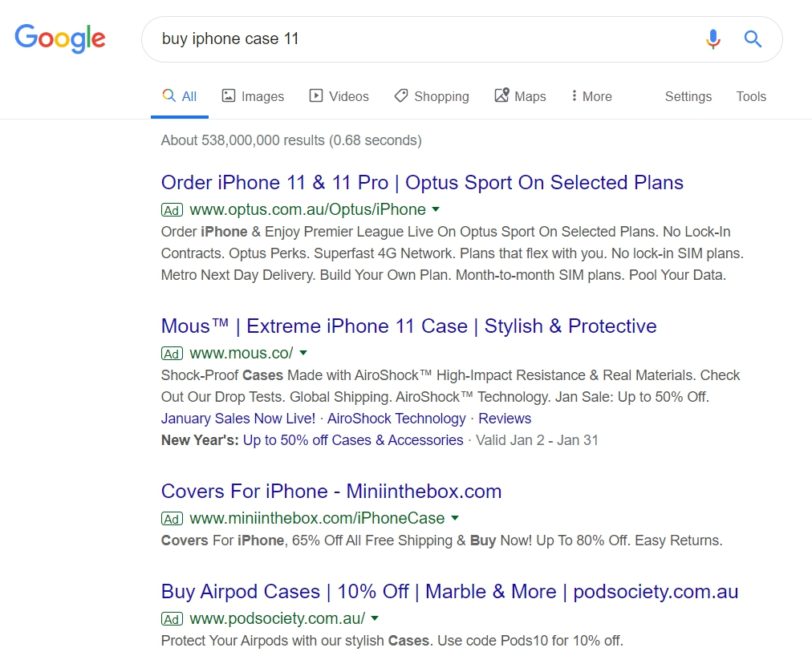Open the Settings menu
Viewport: 812px width, 672px height.
(688, 96)
